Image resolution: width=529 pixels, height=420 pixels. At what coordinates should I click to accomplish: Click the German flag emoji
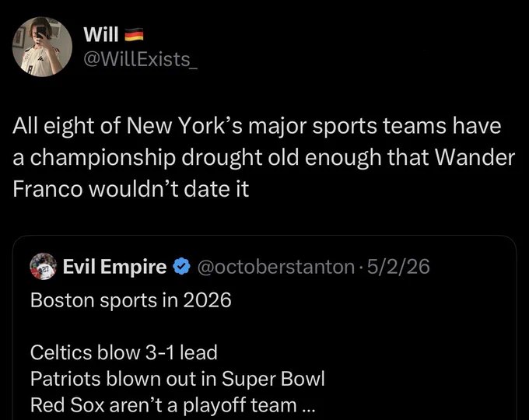[x=135, y=34]
